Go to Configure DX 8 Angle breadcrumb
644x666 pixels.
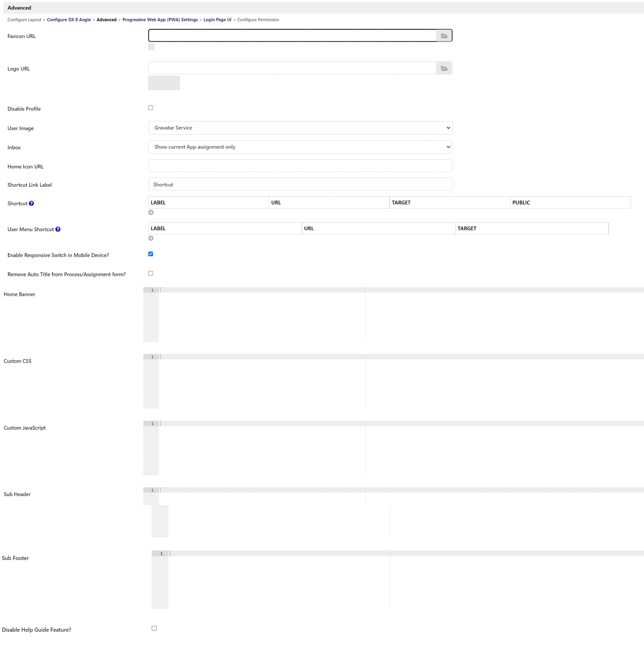[69, 20]
